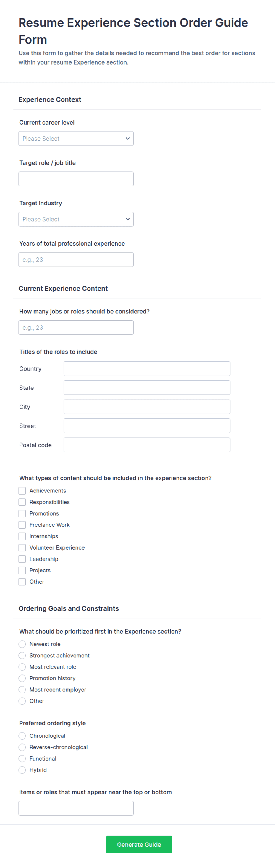Screen dimensions: 275x868
Task: Choose Reverse-chronological ordering style
Action: [22, 747]
